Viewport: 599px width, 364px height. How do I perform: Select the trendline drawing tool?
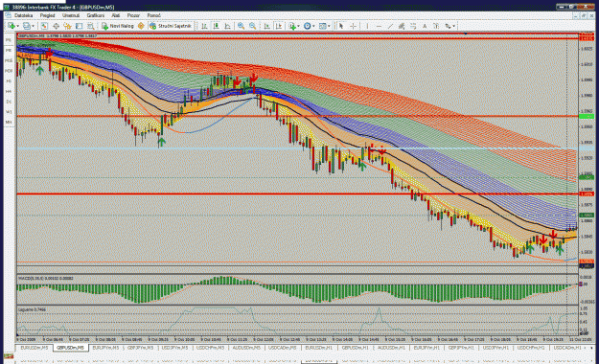pyautogui.click(x=390, y=26)
